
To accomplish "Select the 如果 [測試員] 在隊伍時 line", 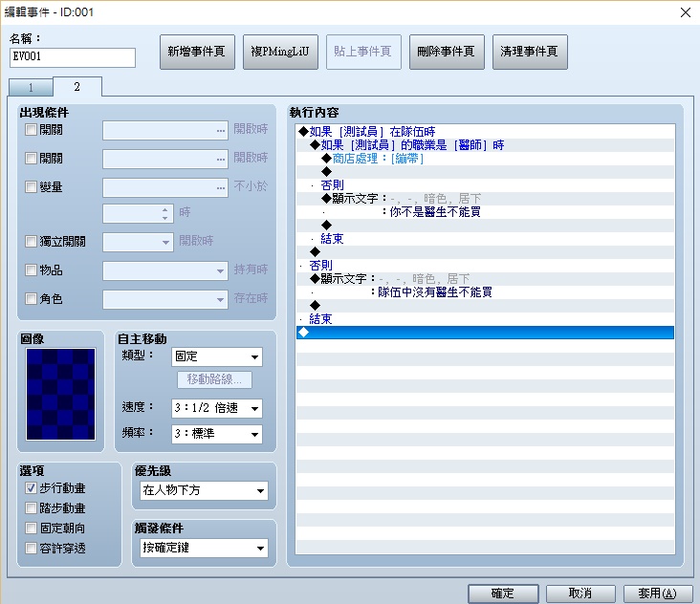I will coord(485,132).
